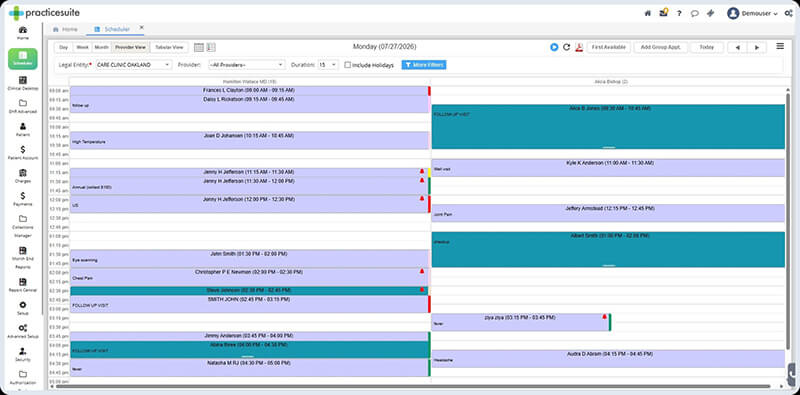The width and height of the screenshot is (800, 395).
Task: Open help question mark icon
Action: [679, 13]
